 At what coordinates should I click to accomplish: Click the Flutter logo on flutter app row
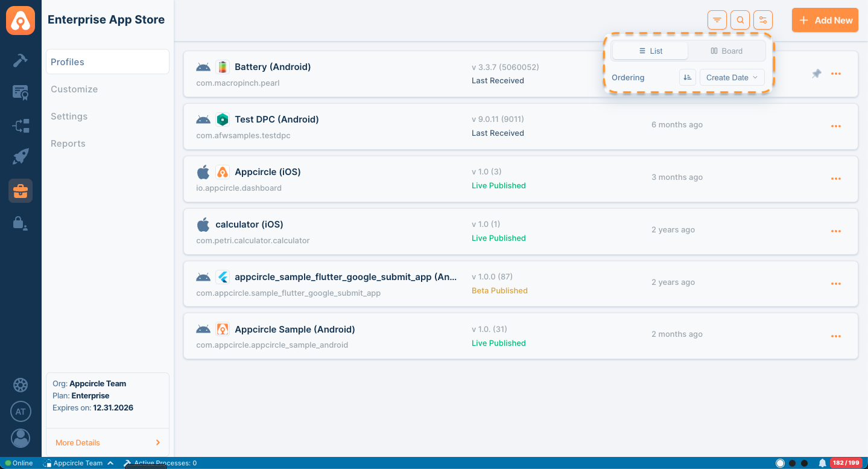tap(223, 277)
